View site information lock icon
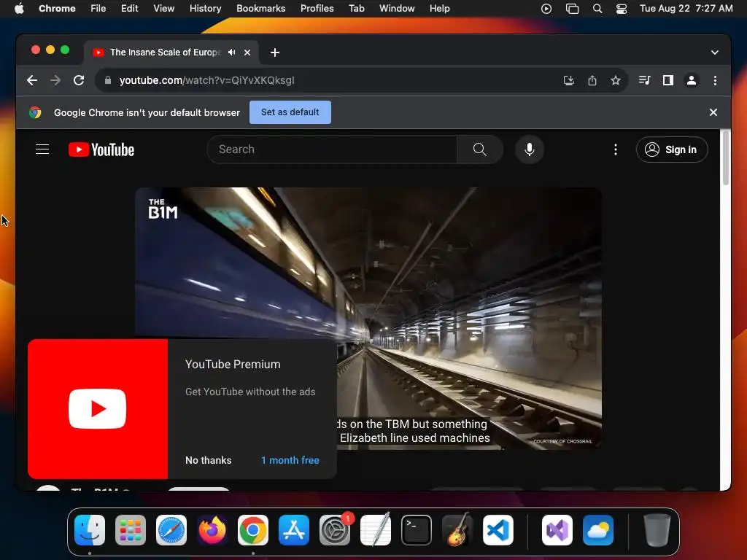 [108, 80]
